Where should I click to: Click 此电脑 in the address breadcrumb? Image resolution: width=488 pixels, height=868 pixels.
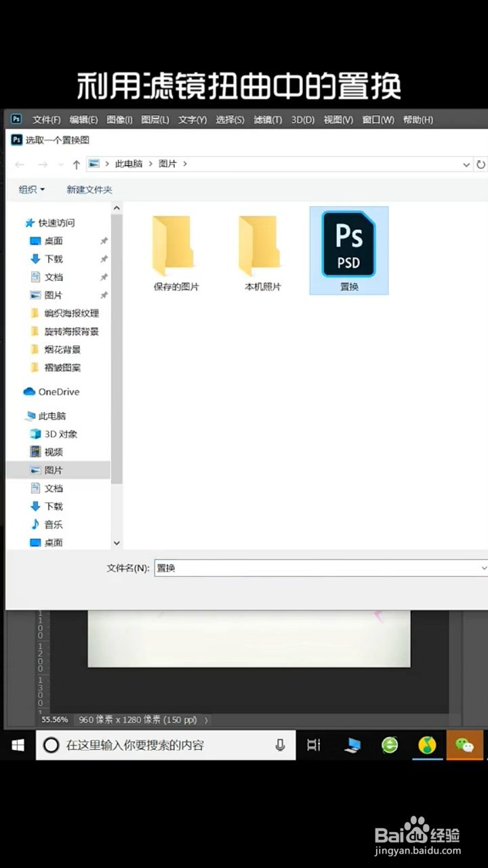(129, 164)
